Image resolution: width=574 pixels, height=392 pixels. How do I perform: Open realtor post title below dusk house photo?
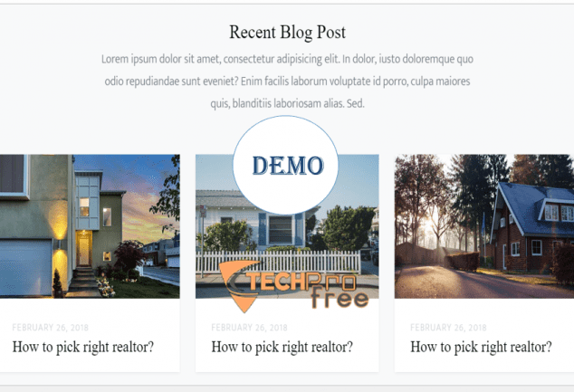coord(83,347)
